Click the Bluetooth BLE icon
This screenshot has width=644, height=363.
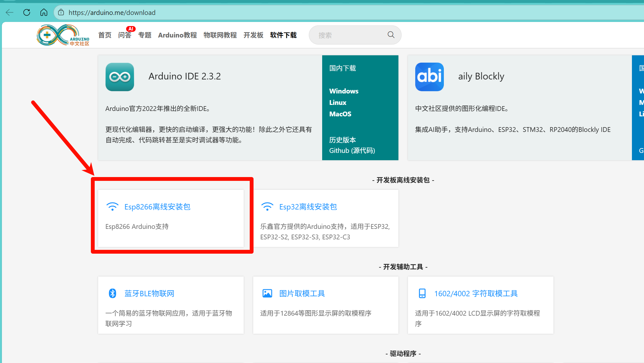tap(112, 293)
